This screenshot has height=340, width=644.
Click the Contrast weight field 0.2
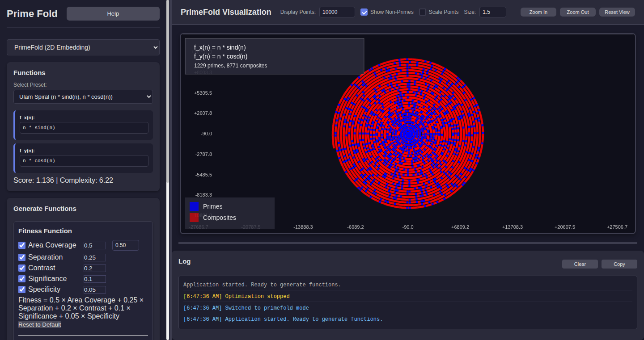pos(95,268)
